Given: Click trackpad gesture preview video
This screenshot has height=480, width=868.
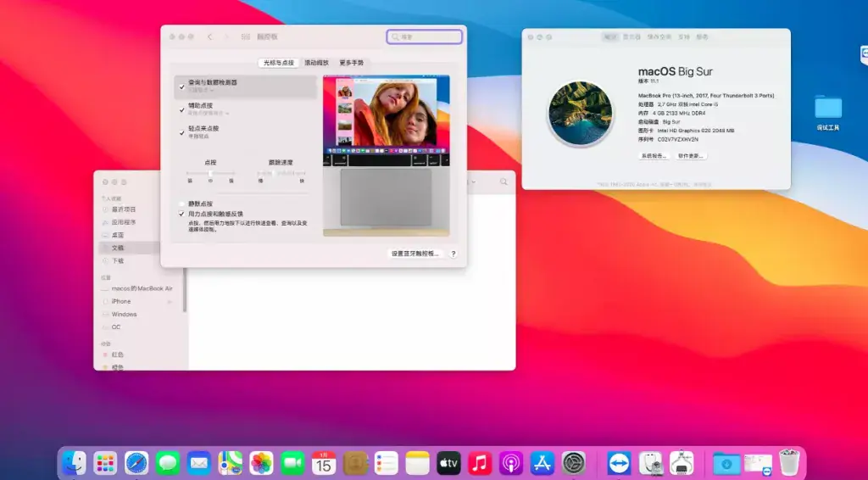Looking at the screenshot, I should pyautogui.click(x=387, y=155).
